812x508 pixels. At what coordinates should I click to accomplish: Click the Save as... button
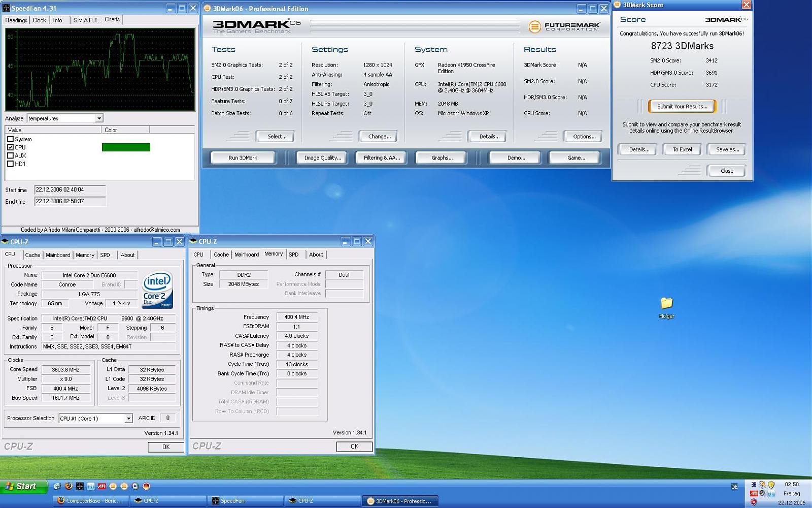(727, 149)
